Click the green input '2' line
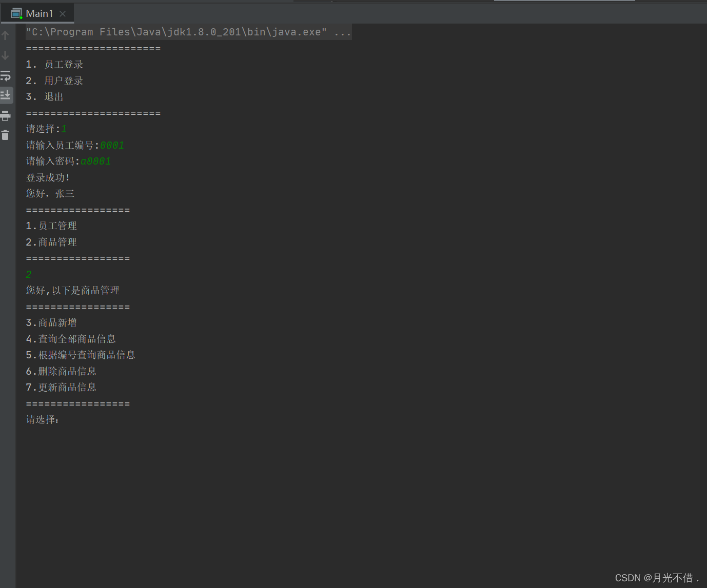 [x=29, y=275]
